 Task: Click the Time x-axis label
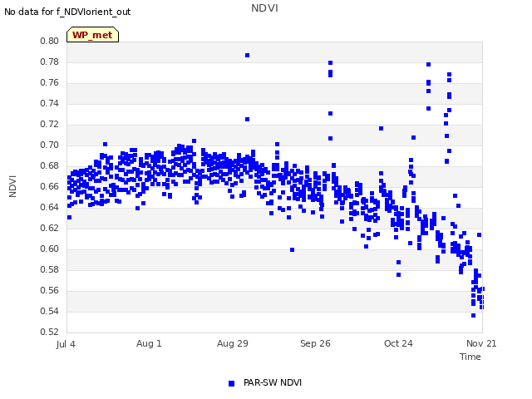[x=470, y=357]
